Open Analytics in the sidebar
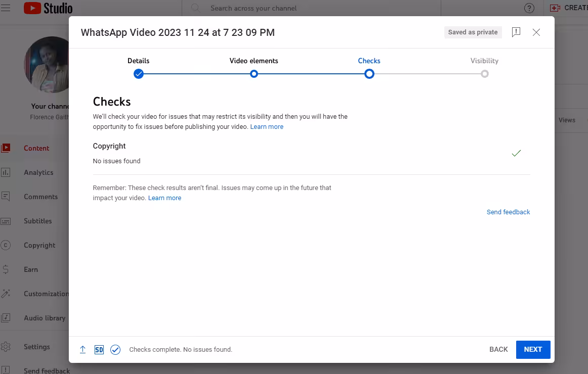The image size is (588, 374). pyautogui.click(x=38, y=172)
